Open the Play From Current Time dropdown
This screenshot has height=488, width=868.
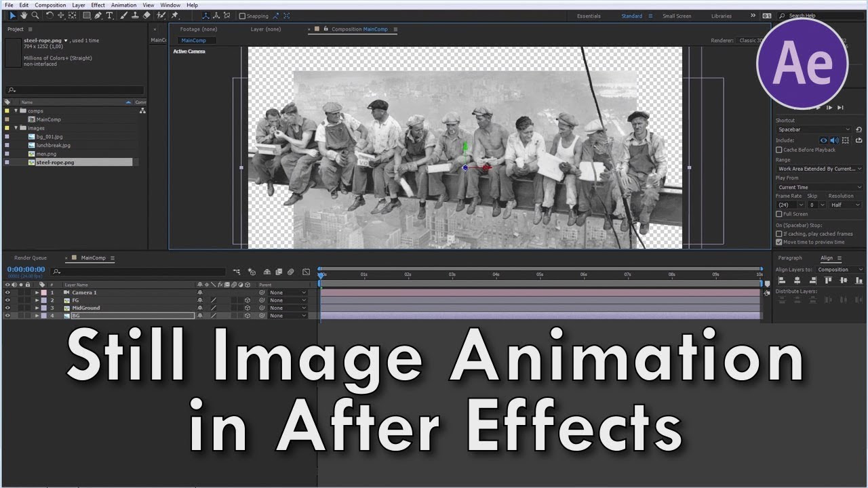click(819, 187)
